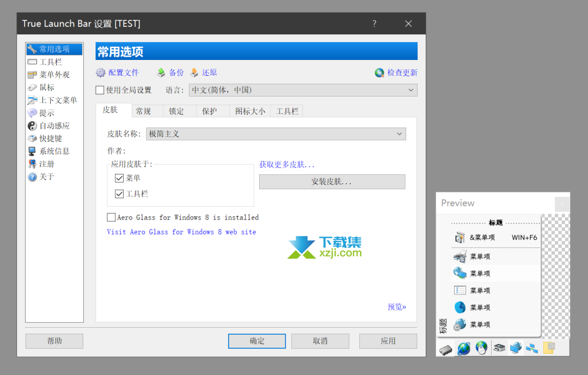Click the memory chip icon in Preview toolbar
This screenshot has height=375, width=588.
[x=446, y=348]
